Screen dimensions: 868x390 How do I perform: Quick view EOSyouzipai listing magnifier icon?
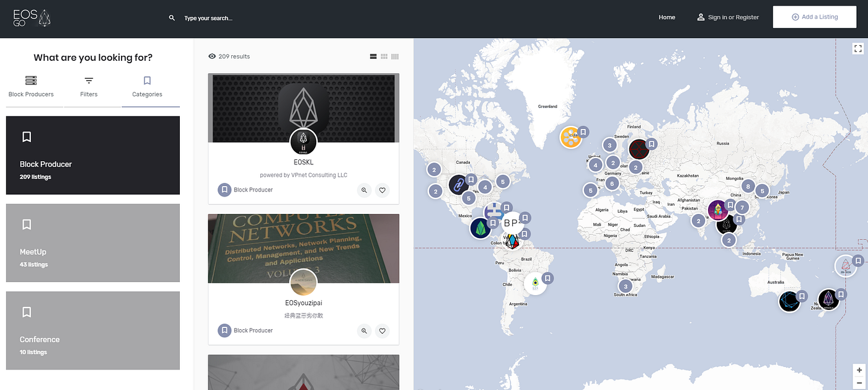pos(365,331)
